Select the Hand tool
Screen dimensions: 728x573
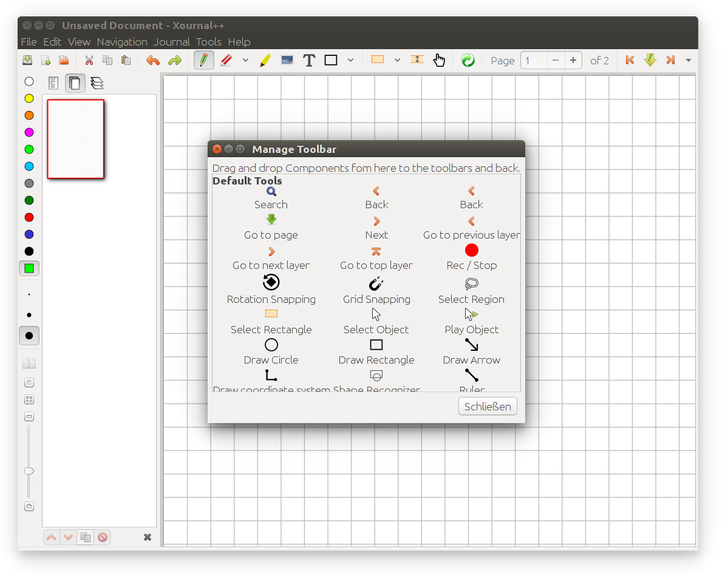click(439, 61)
